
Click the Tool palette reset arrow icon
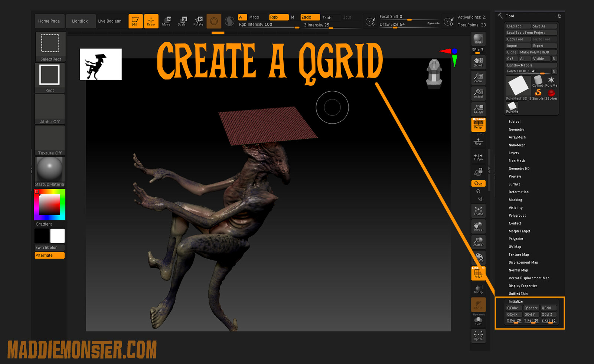559,16
